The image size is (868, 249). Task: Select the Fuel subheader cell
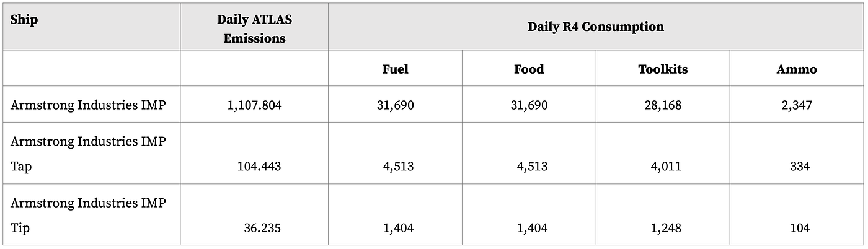(395, 69)
